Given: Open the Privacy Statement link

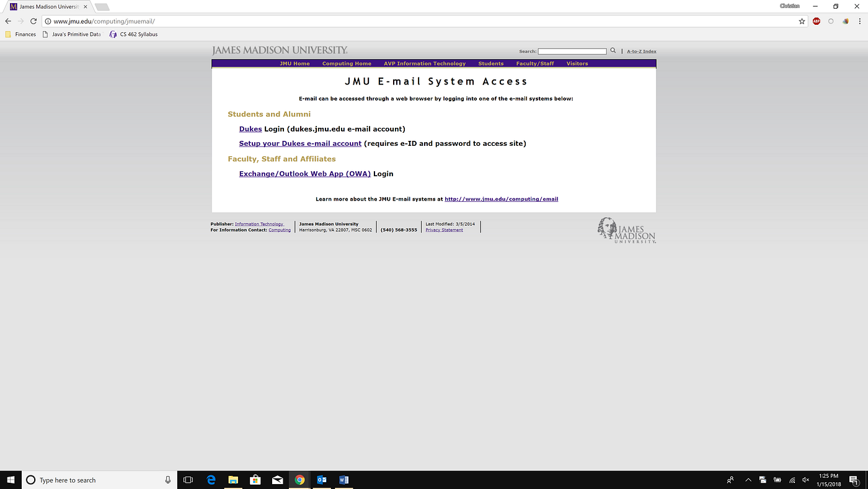Looking at the screenshot, I should click(x=444, y=230).
